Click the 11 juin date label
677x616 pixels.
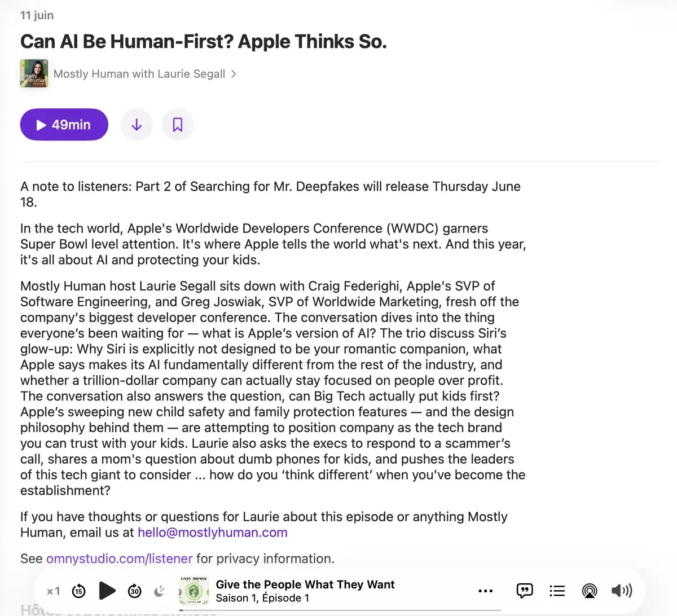37,15
